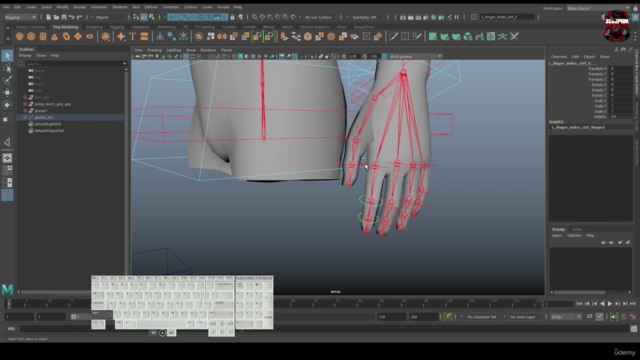Switch to the Animation shelf tab
640x360 pixels.
click(140, 27)
